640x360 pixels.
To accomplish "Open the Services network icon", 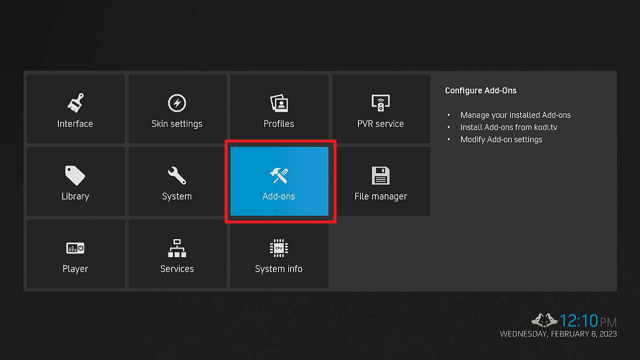I will tap(177, 248).
